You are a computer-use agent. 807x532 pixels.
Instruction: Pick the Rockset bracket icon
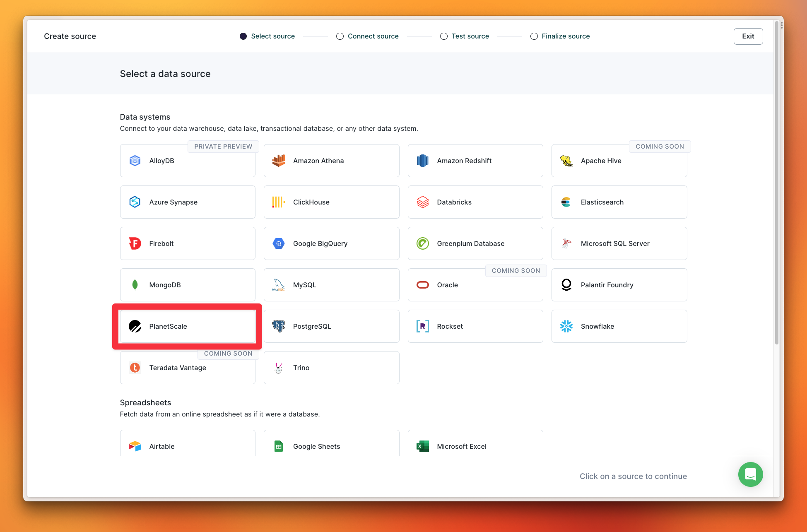(x=422, y=326)
